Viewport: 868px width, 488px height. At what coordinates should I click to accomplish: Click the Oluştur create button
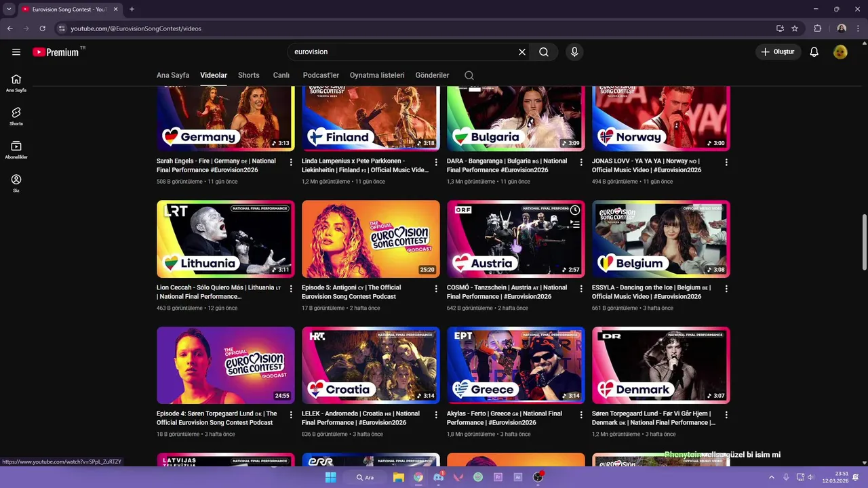778,52
